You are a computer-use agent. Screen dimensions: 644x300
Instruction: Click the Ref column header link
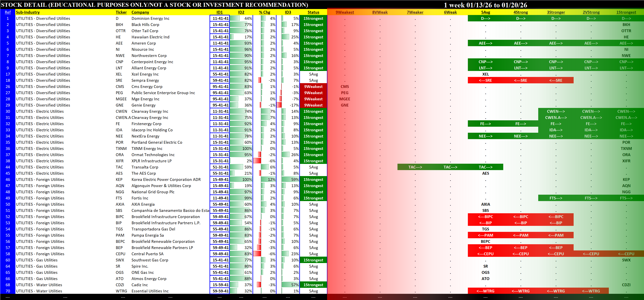tap(8, 12)
